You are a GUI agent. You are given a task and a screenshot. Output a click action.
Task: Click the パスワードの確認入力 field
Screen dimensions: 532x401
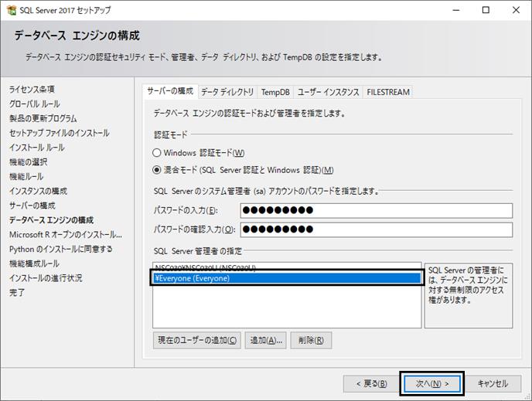coord(377,229)
